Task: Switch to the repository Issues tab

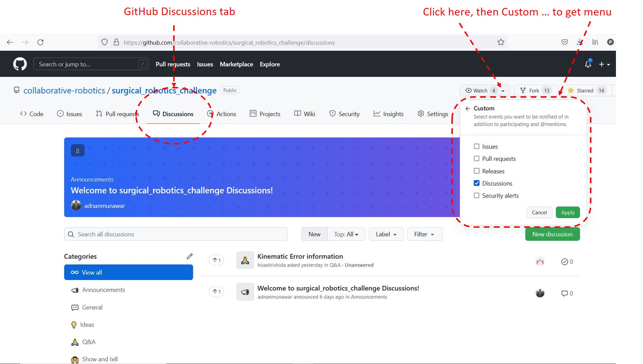Action: [70, 114]
